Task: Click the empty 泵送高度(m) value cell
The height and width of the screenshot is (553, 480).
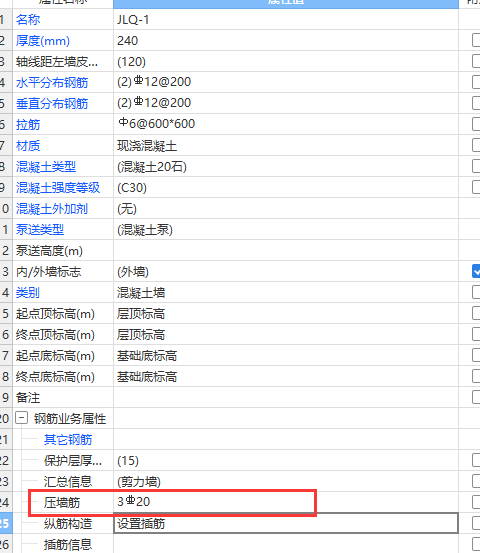Action: click(286, 250)
